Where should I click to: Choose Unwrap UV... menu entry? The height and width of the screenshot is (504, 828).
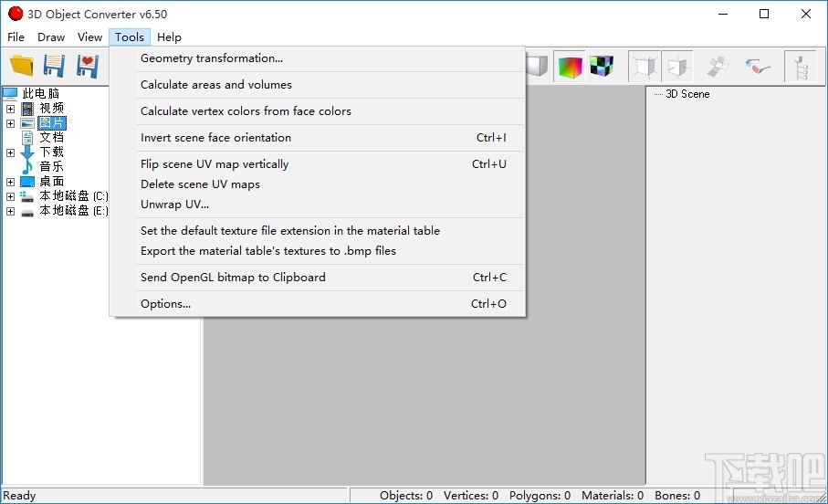coord(318,204)
